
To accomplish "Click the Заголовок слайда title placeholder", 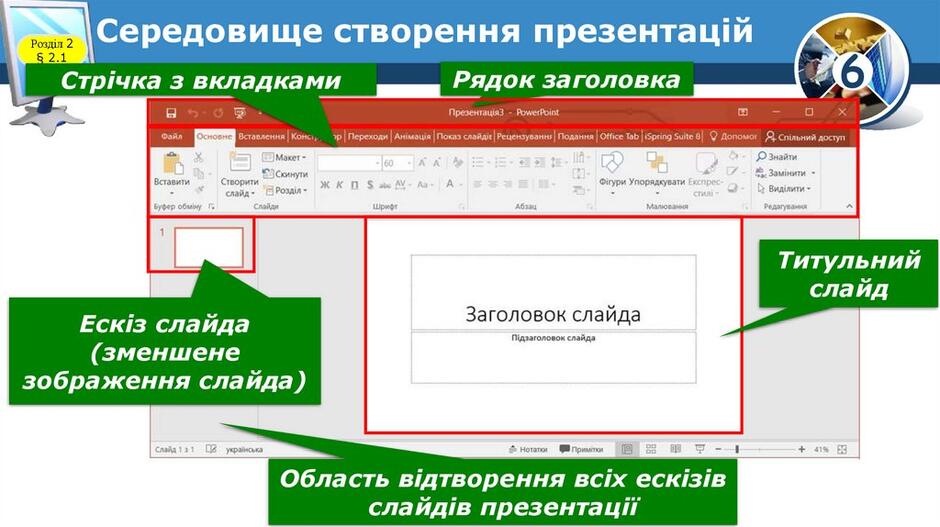I will pos(553,293).
